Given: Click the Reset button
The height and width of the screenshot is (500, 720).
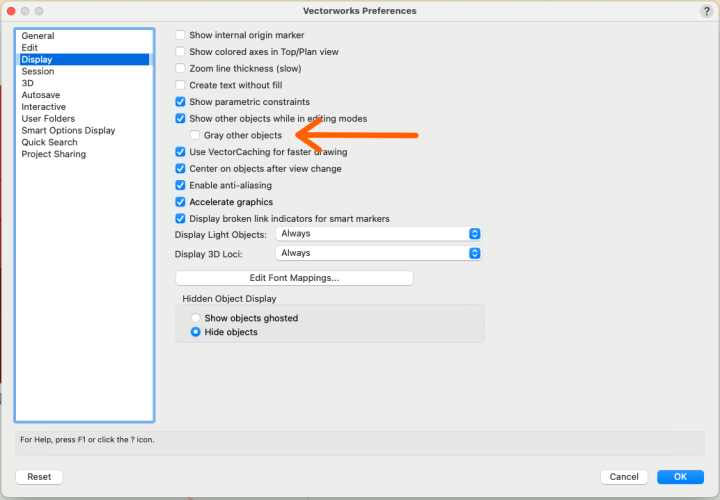Looking at the screenshot, I should click(39, 477).
